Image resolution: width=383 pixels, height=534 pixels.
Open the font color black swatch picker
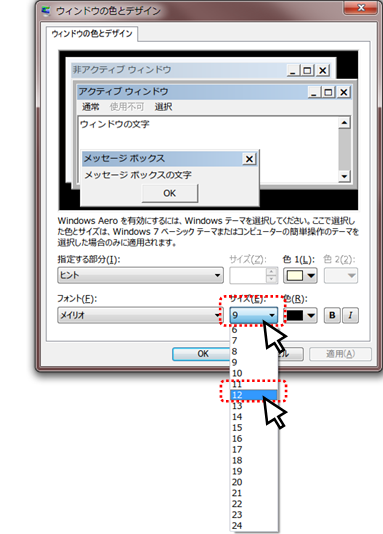point(300,315)
